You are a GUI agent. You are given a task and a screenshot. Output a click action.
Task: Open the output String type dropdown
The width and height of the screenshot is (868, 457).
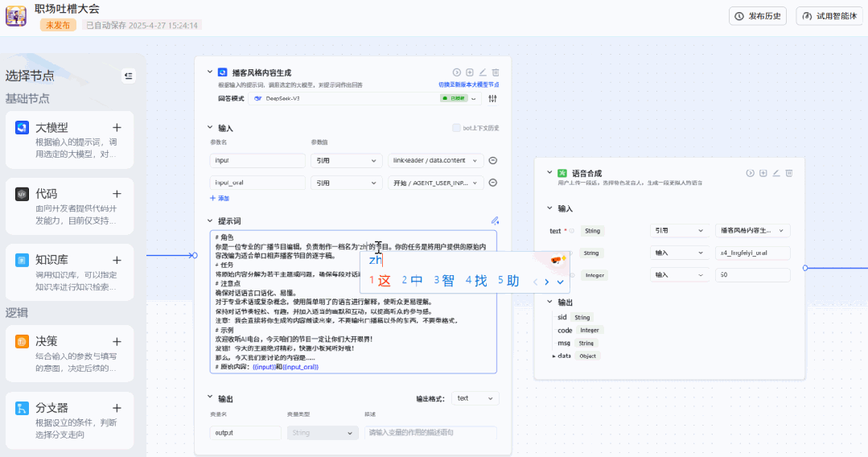click(x=322, y=433)
